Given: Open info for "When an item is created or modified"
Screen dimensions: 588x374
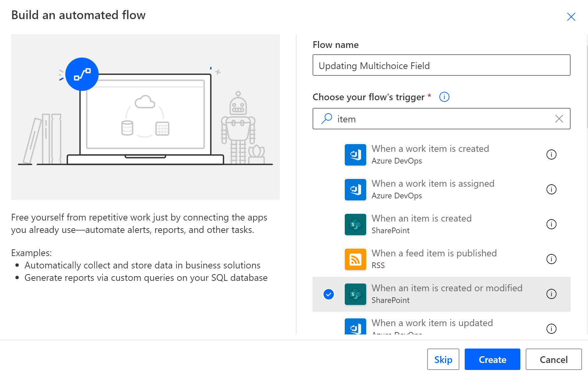Looking at the screenshot, I should click(x=551, y=294).
